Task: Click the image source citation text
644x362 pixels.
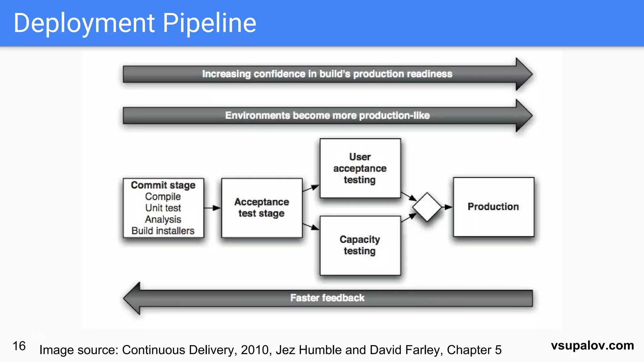Action: 270,350
